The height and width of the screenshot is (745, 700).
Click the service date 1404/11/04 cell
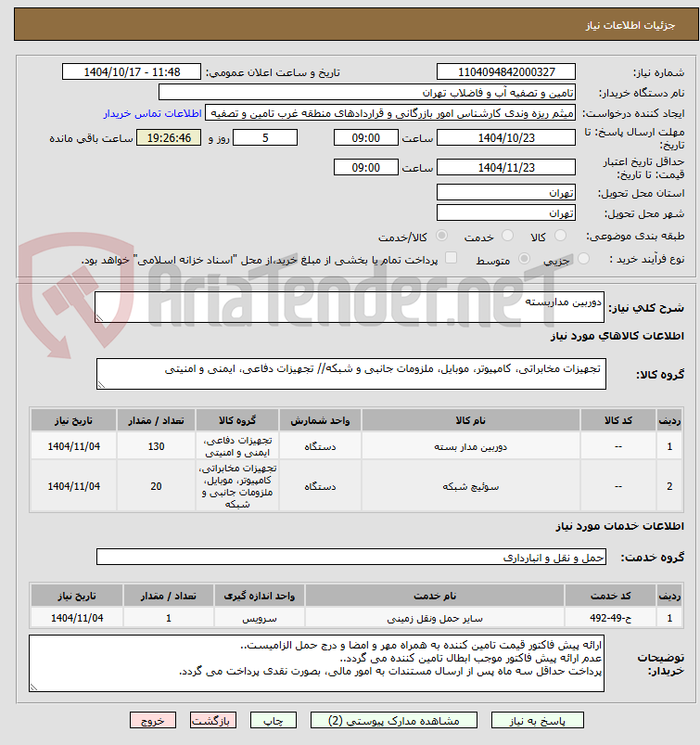click(x=77, y=618)
